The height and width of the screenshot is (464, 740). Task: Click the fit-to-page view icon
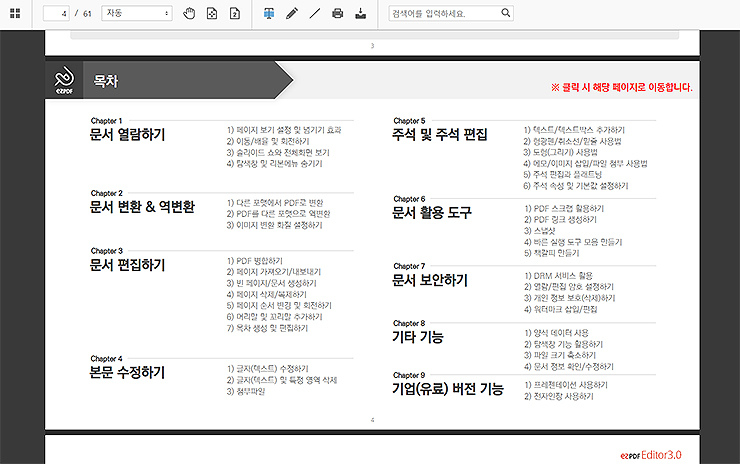tap(212, 13)
